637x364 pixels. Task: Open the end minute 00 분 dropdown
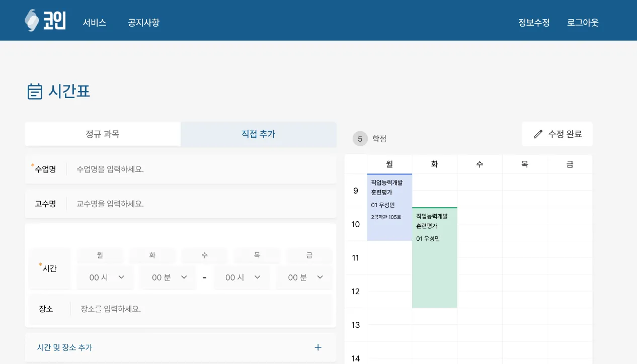[x=305, y=278]
